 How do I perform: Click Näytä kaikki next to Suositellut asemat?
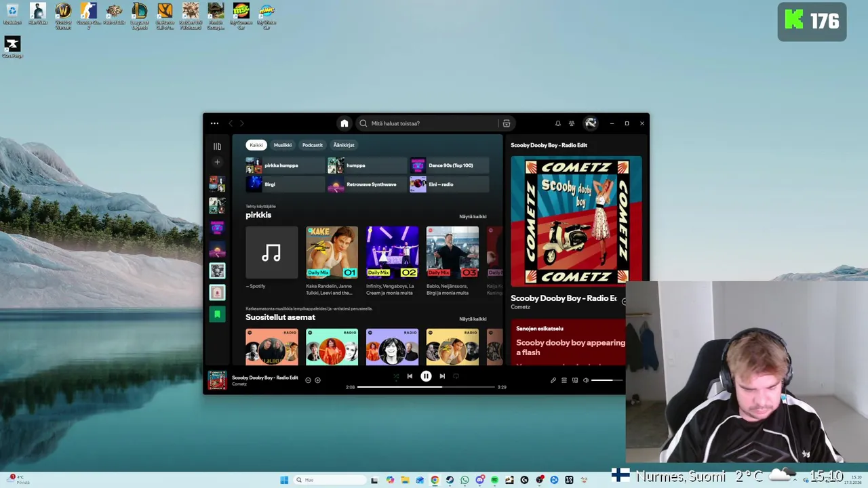[473, 319]
